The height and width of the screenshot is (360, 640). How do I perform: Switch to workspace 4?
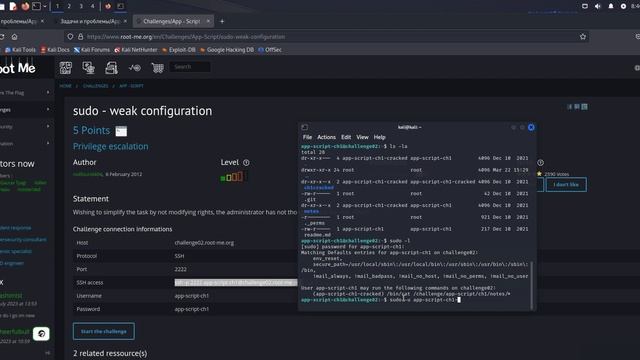tap(93, 6)
